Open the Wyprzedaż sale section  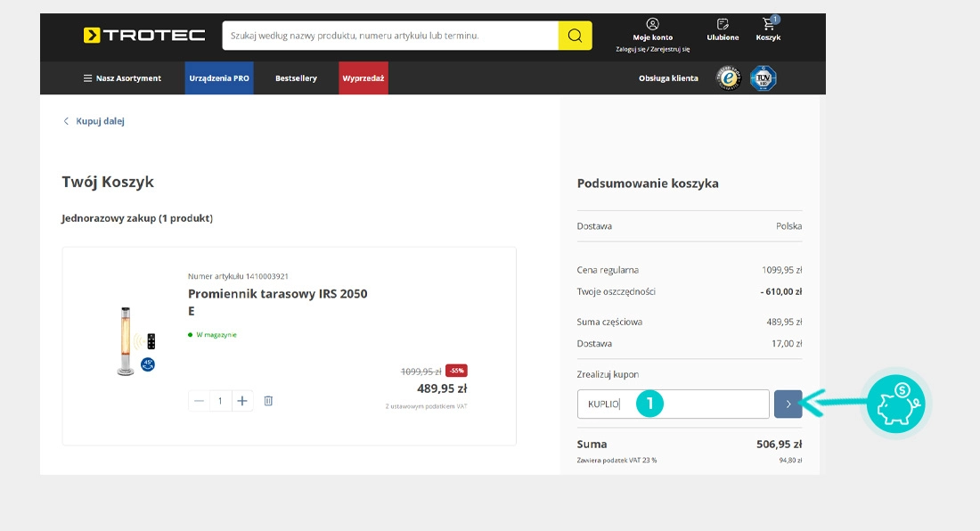point(363,78)
